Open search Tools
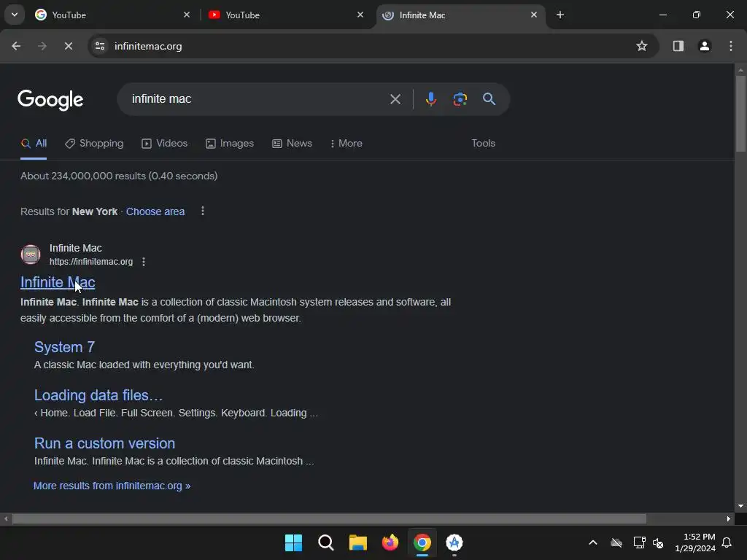This screenshot has height=560, width=747. click(483, 144)
